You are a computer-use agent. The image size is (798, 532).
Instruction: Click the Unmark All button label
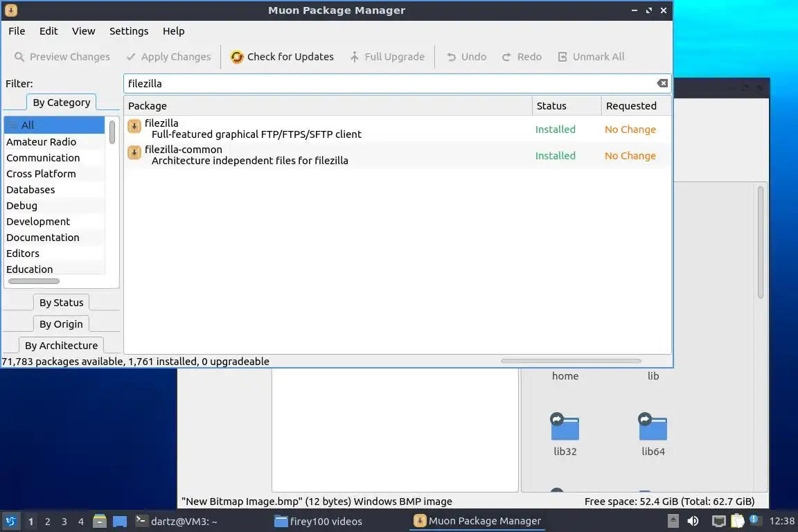(598, 57)
